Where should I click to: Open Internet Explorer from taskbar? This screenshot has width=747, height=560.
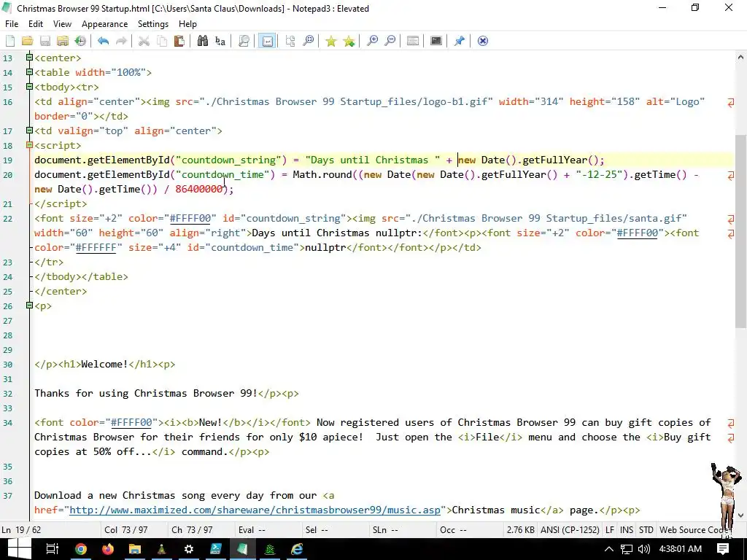tap(297, 549)
